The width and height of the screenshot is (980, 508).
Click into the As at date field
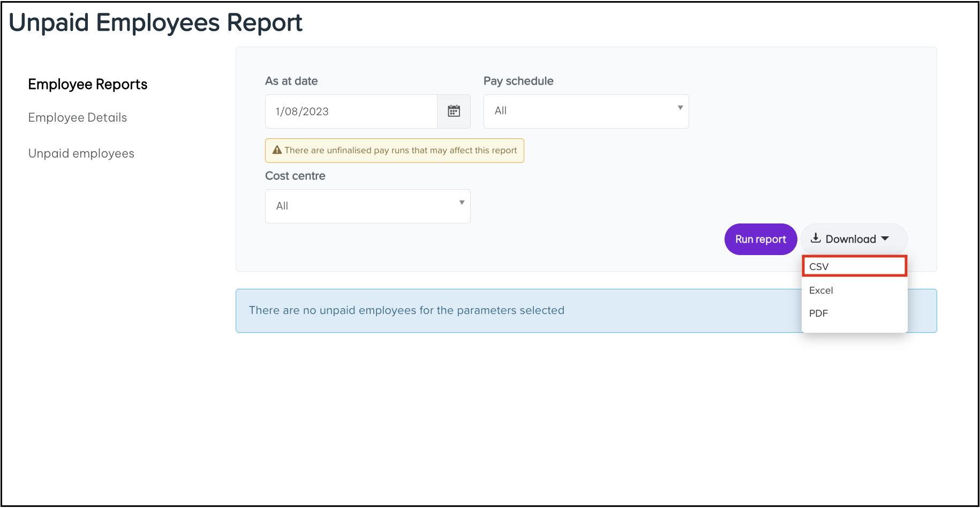[351, 111]
